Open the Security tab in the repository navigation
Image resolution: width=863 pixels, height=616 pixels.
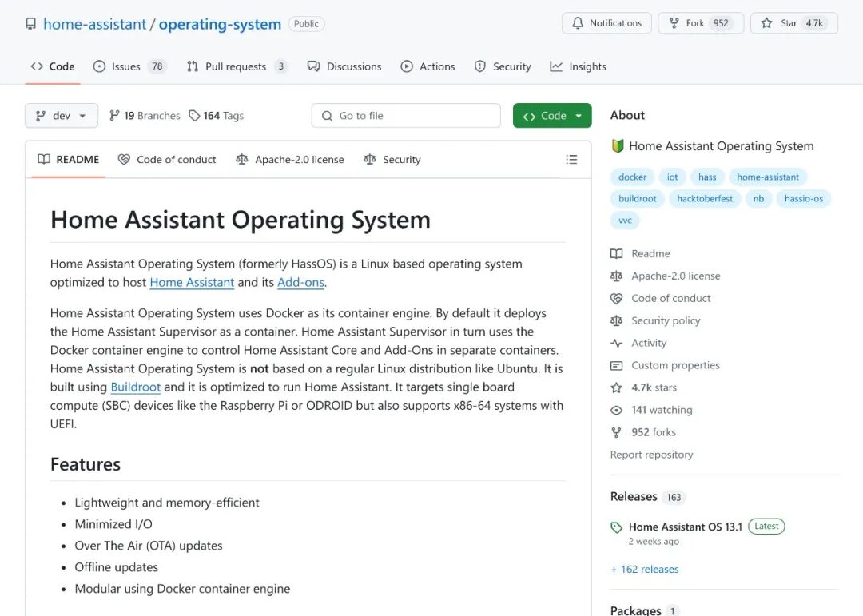tap(503, 66)
